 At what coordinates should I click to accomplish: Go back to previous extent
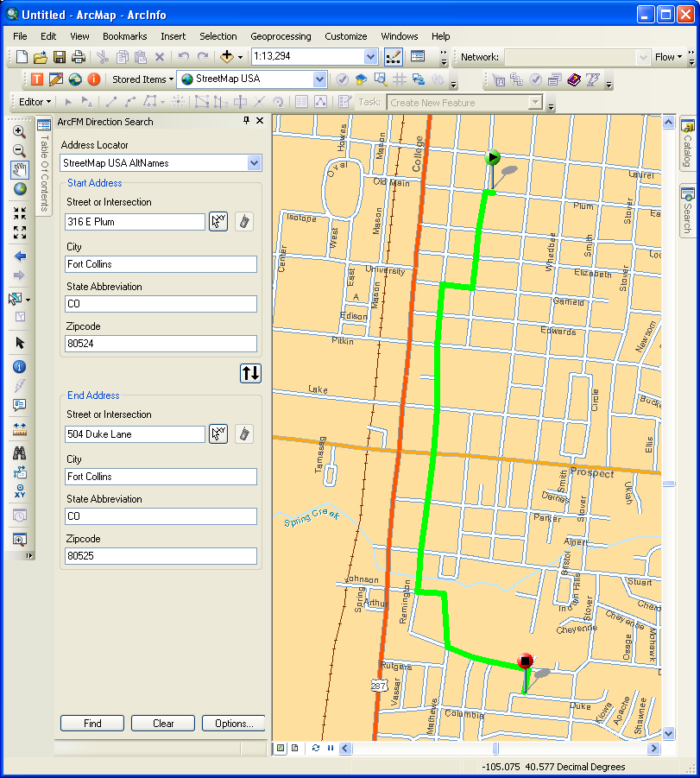click(x=19, y=256)
